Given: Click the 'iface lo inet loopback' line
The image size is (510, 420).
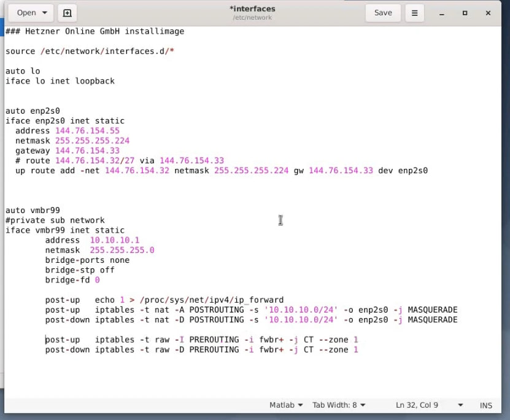Looking at the screenshot, I should click(x=60, y=80).
